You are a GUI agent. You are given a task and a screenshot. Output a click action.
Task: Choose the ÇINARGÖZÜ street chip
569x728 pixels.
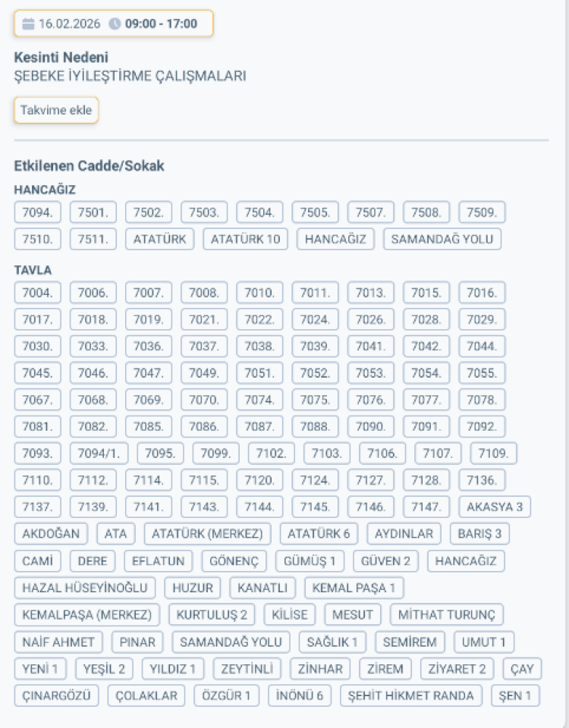pos(56,695)
